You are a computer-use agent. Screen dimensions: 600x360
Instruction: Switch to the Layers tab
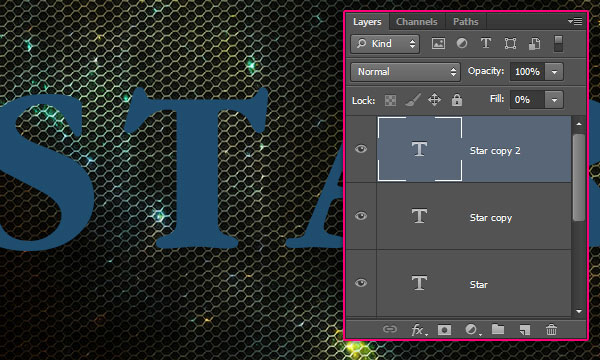[x=367, y=21]
